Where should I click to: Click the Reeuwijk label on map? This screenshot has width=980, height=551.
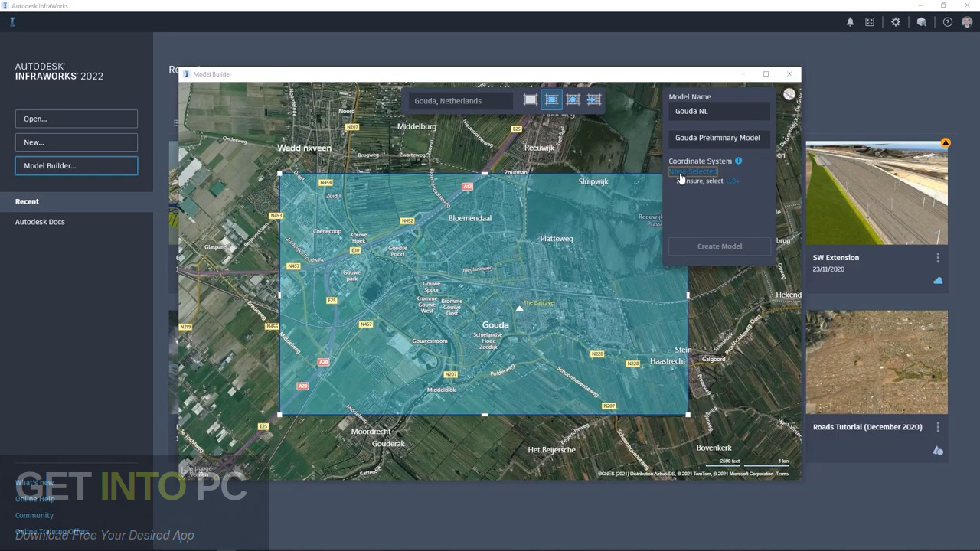(x=539, y=148)
